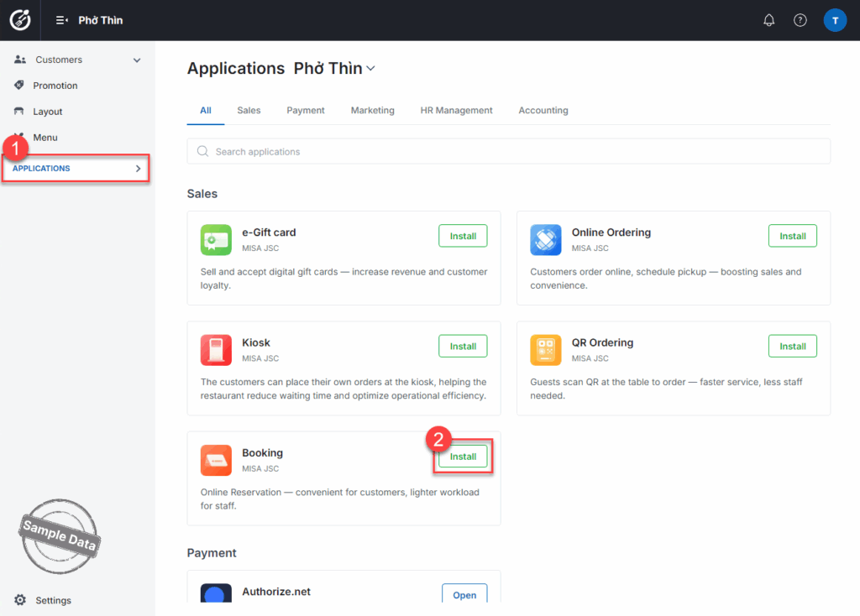
Task: Select the Accounting tab
Action: [543, 110]
